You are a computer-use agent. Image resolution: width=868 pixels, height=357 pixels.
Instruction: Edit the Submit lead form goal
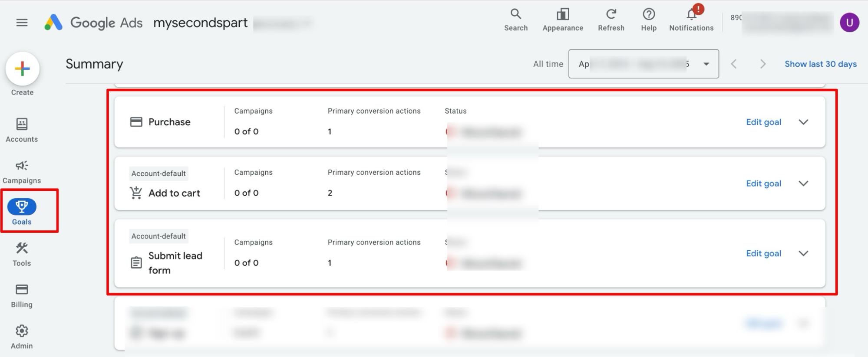click(x=763, y=253)
